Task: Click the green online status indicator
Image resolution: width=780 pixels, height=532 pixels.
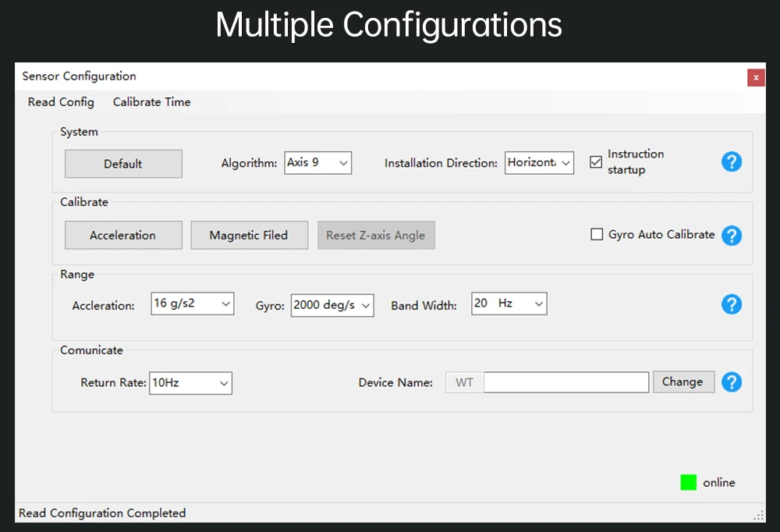Action: coord(689,482)
